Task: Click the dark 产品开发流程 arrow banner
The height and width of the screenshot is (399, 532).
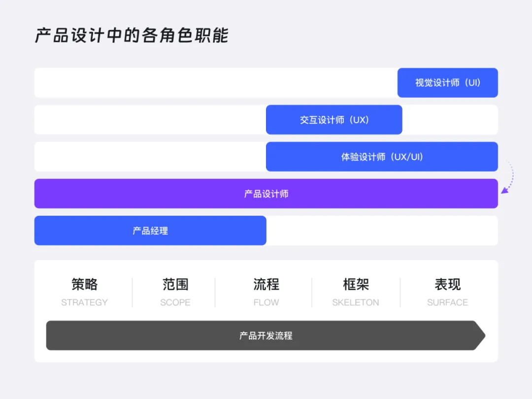Action: click(x=266, y=335)
